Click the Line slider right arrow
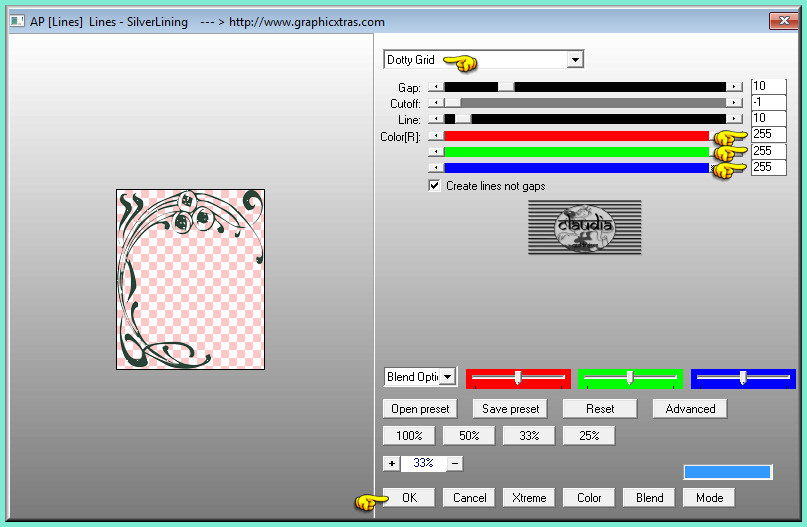807x527 pixels. pos(734,119)
